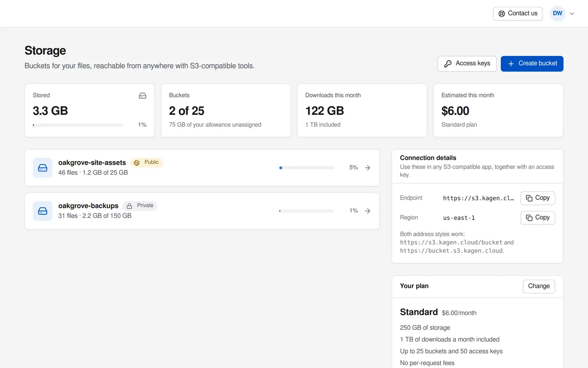Screen dimensions: 588x368
Task: Click the drive icon on the Stored card
Action: [143, 96]
